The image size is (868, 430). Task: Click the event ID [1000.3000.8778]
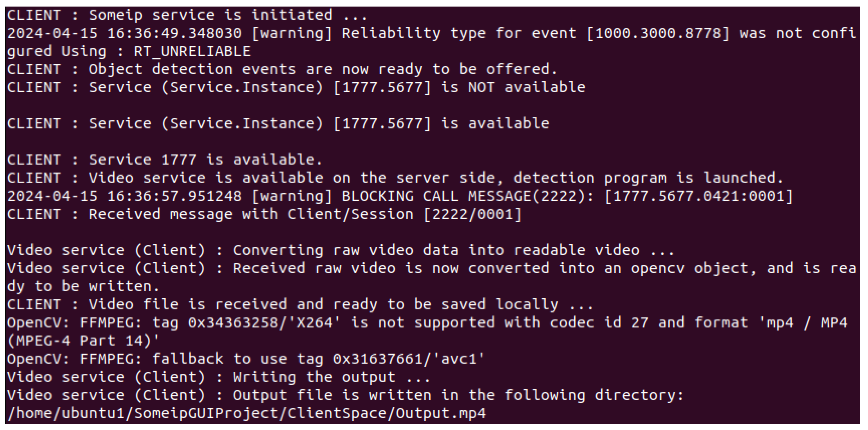coord(658,33)
